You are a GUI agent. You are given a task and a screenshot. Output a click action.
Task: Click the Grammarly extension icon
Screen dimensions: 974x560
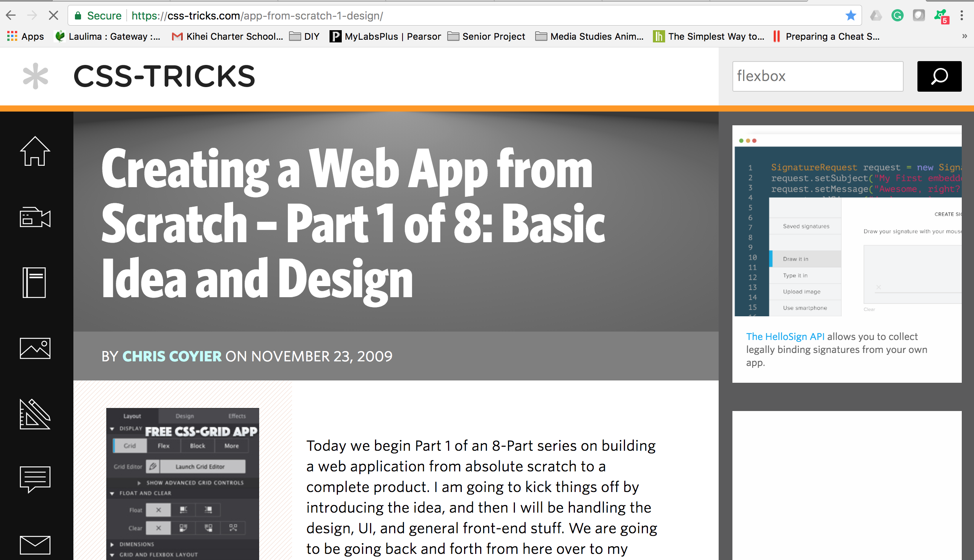click(897, 15)
